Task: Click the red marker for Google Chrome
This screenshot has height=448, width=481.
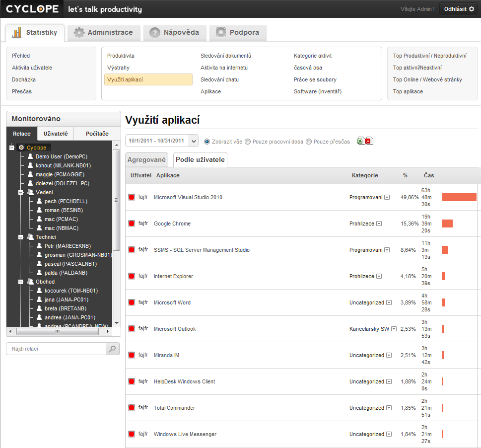Action: 132,224
